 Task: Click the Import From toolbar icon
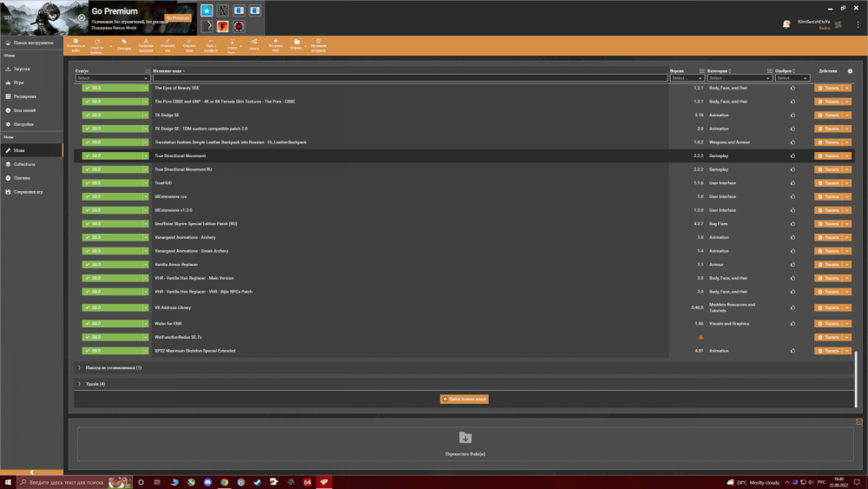point(232,45)
